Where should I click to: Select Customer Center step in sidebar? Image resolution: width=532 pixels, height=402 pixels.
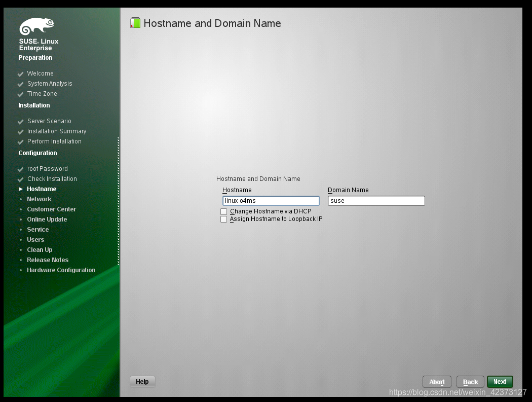pyautogui.click(x=52, y=209)
